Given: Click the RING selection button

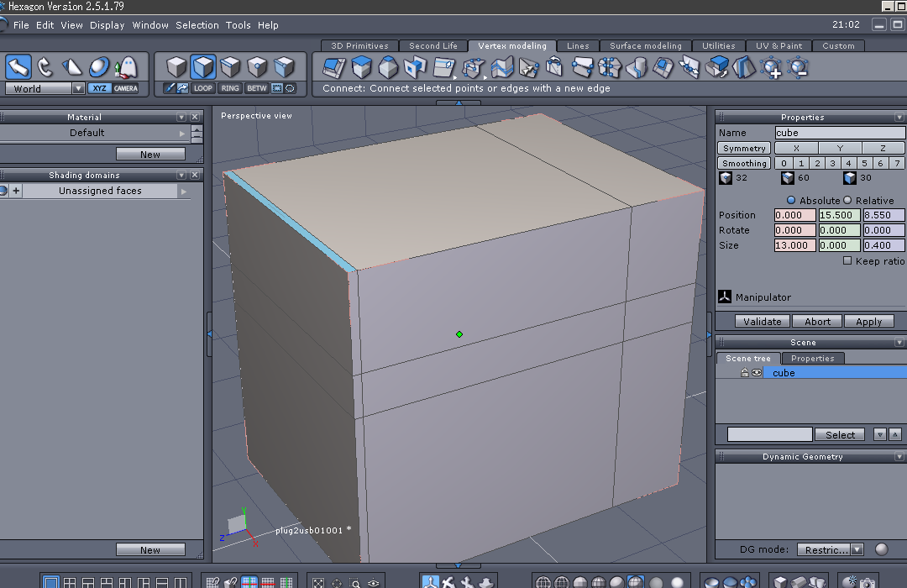Looking at the screenshot, I should point(230,88).
